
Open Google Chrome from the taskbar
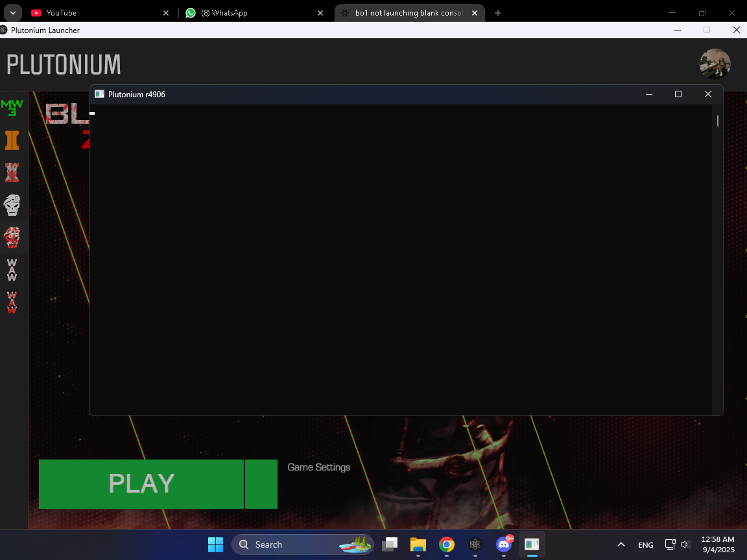tap(446, 544)
